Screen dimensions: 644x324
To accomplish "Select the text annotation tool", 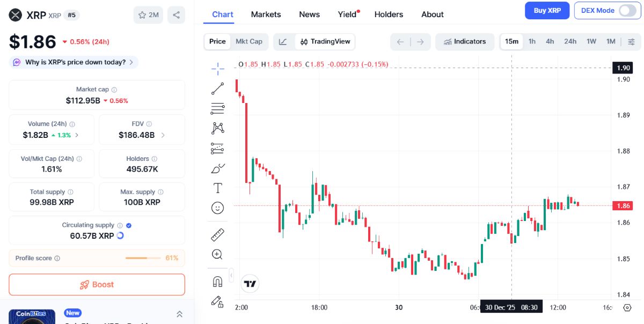I will (217, 188).
